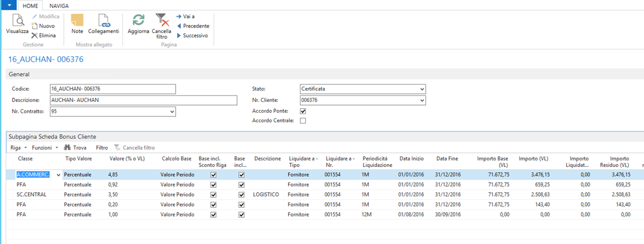Create new record with Nuovo
This screenshot has width=644, height=244.
pyautogui.click(x=43, y=26)
